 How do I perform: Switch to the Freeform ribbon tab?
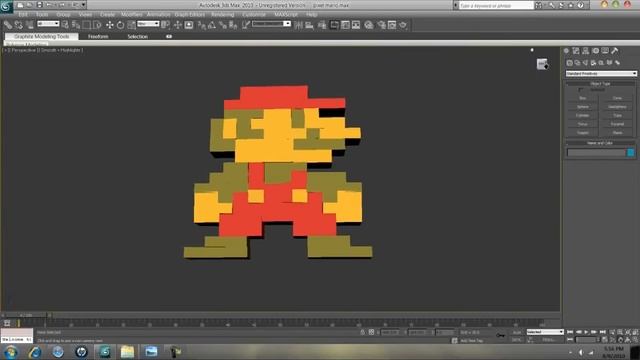98,36
